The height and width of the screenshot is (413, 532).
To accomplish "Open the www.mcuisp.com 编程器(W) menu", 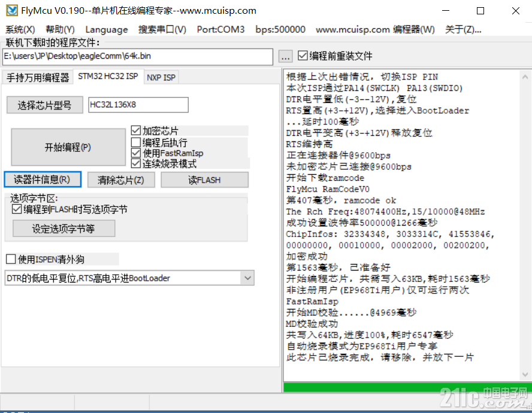I will (375, 29).
